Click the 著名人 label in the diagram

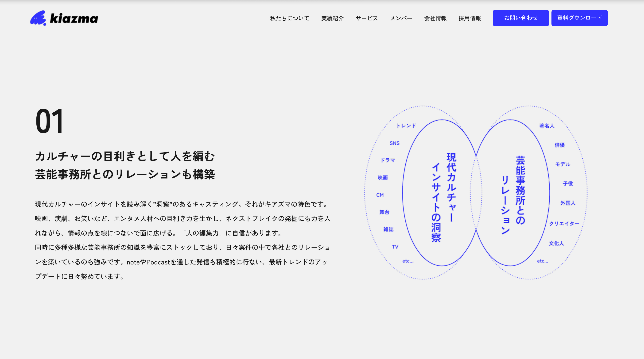click(x=547, y=126)
